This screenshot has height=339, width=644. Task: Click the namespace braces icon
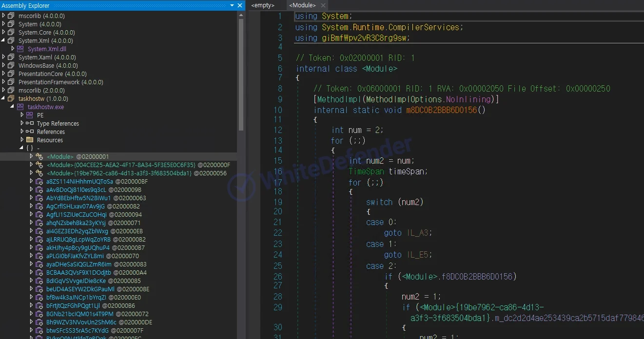coord(30,149)
